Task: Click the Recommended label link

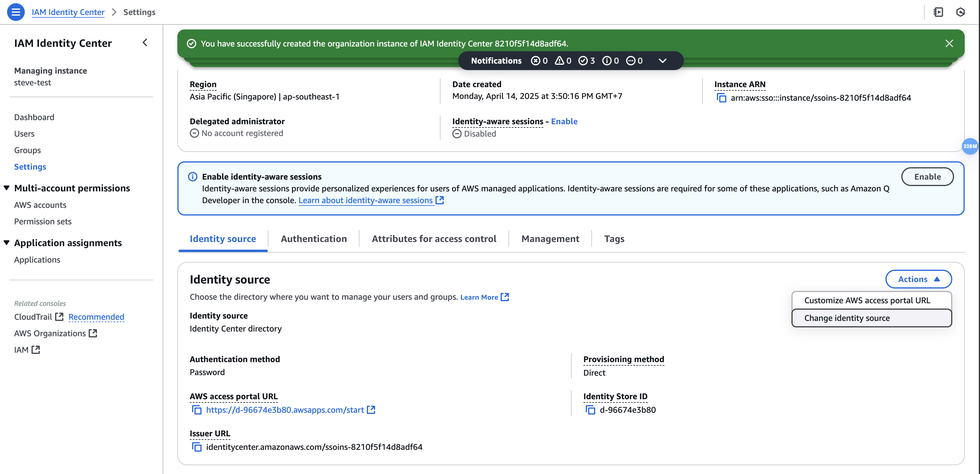Action: click(96, 316)
